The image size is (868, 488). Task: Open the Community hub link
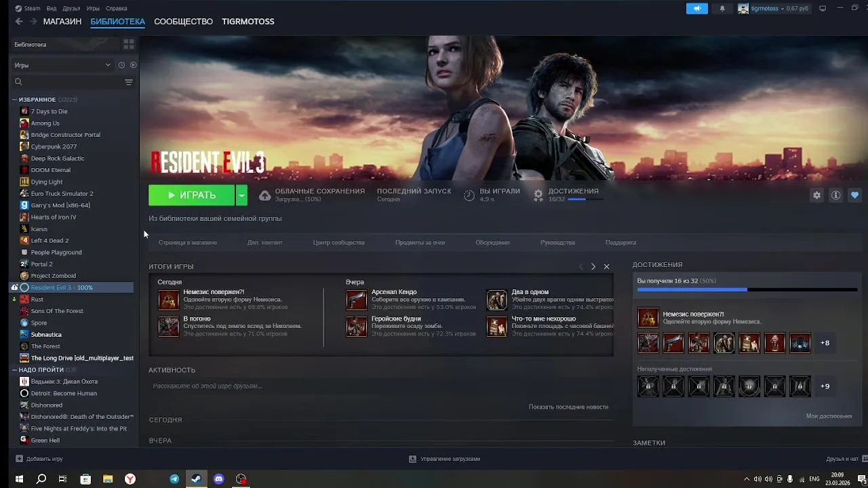click(x=338, y=243)
